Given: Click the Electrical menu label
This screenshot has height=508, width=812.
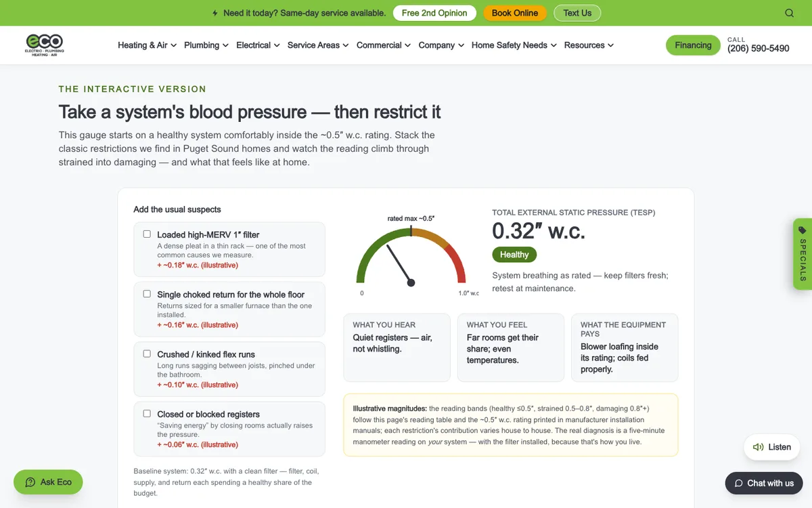Looking at the screenshot, I should (253, 45).
